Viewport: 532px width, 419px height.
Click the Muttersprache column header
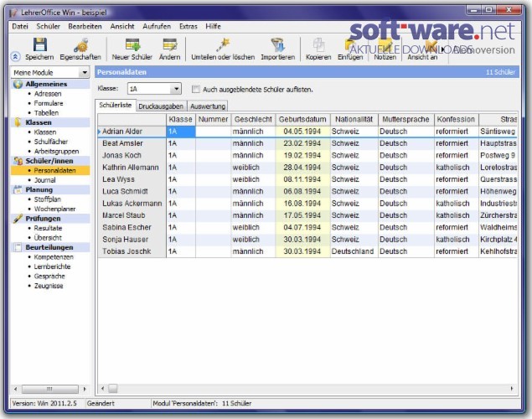[x=405, y=120]
